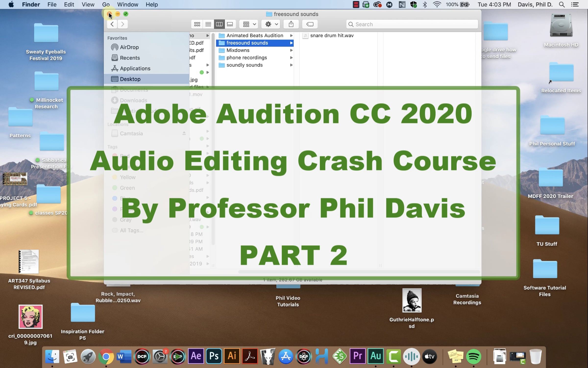The width and height of the screenshot is (588, 368).
Task: Open the Go menu
Action: tap(106, 4)
